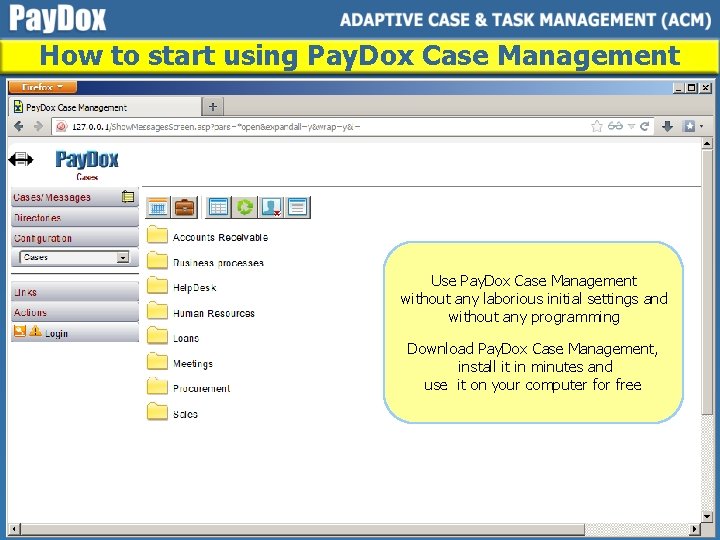Viewport: 720px width, 540px height.
Task: Open the Accounts Receivable folder icon
Action: click(x=157, y=234)
